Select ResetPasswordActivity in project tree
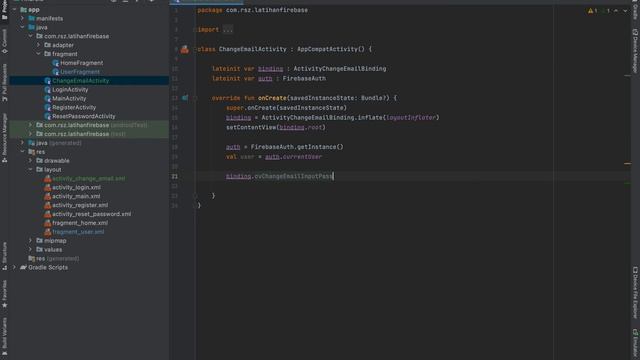This screenshot has width=640, height=360. [83, 116]
